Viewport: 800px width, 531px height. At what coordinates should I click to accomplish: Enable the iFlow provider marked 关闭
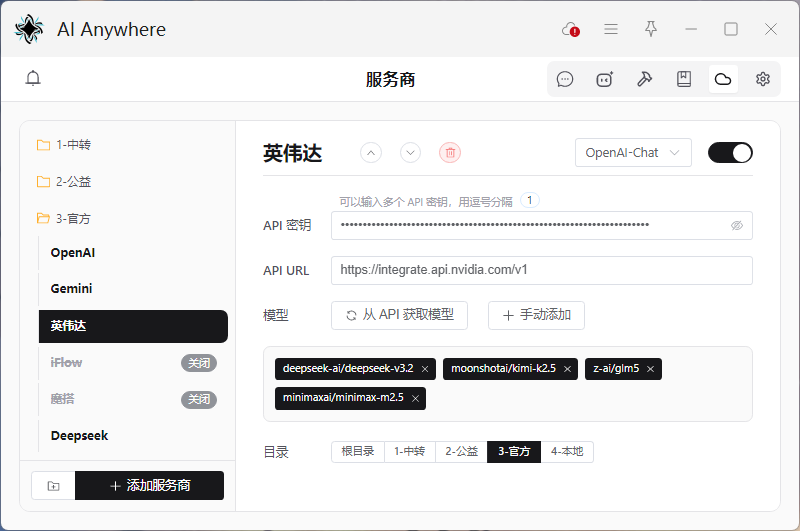(x=198, y=363)
